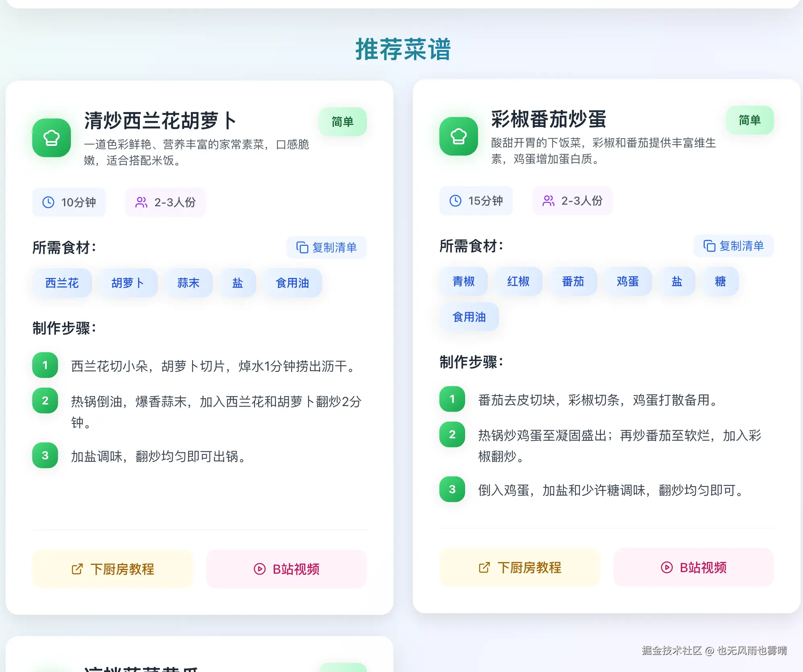Open 下厨房教程 for broccoli carrot recipe

tap(113, 569)
